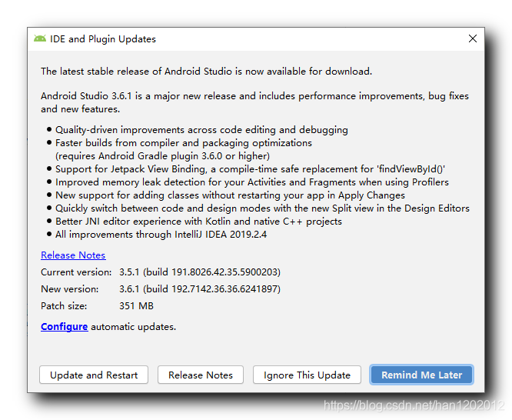
Task: Click the 'IDE and Plugin Updates' title text
Action: 103,39
